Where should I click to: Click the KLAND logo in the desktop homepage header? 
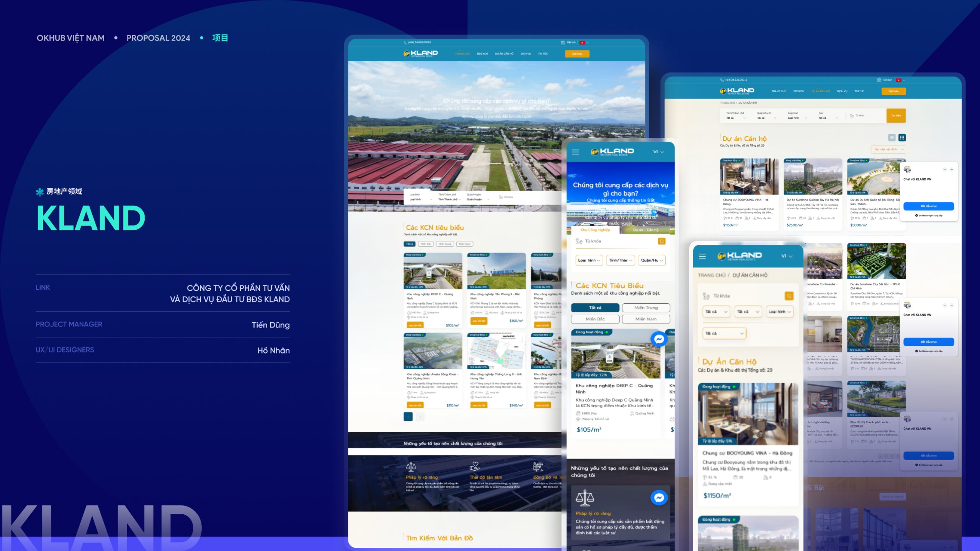421,54
